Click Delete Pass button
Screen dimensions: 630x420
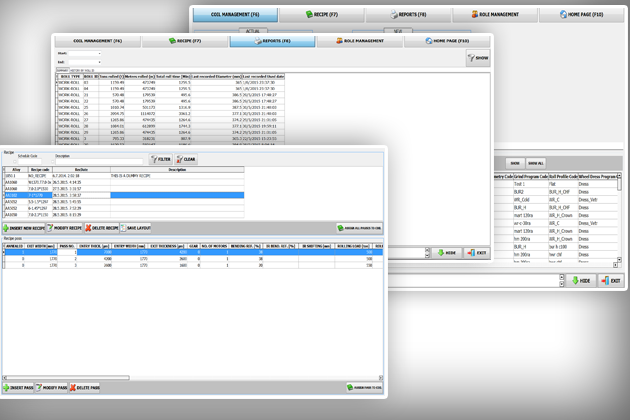coord(86,387)
